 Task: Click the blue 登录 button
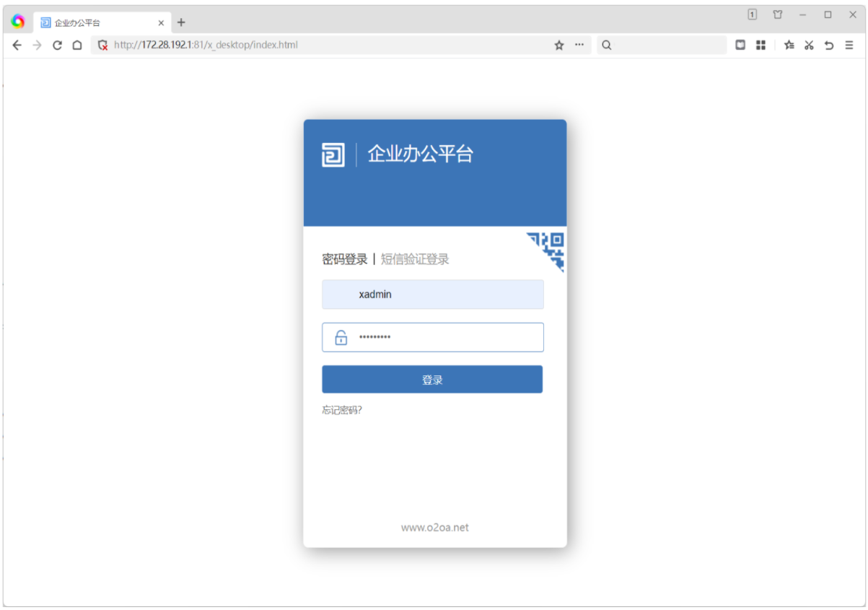point(432,380)
